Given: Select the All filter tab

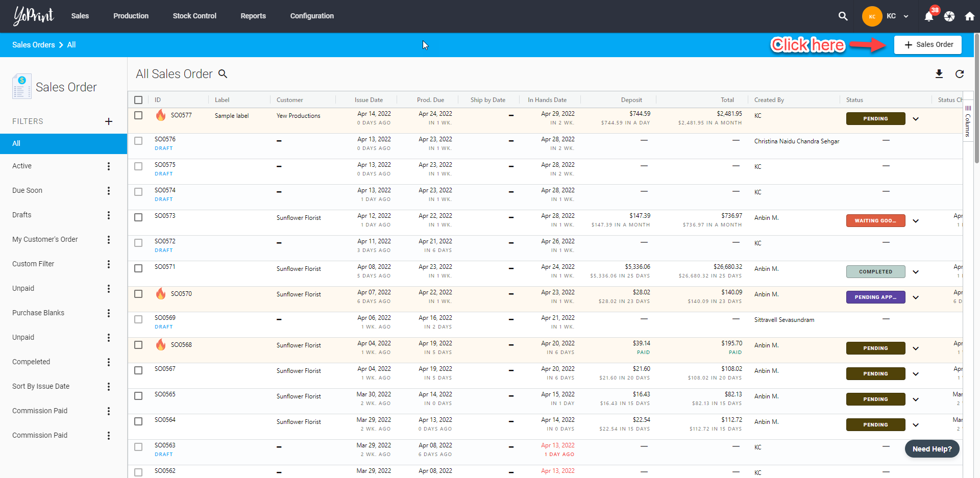Looking at the screenshot, I should click(x=63, y=144).
